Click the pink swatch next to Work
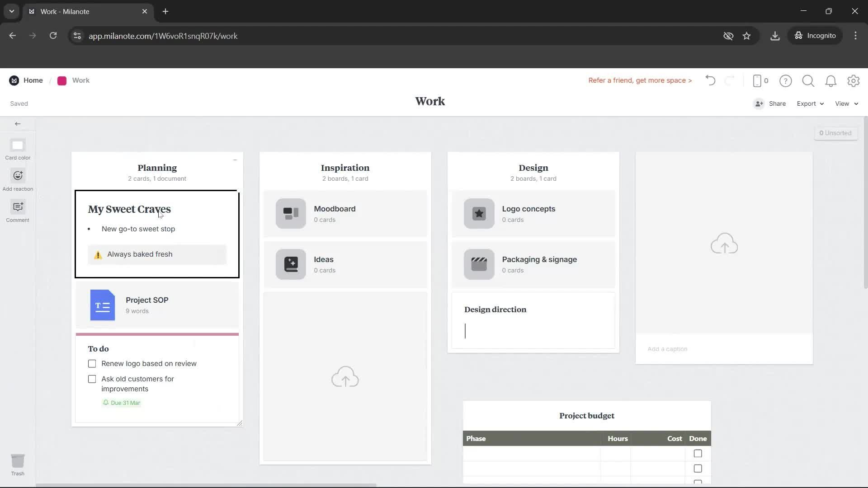The height and width of the screenshot is (488, 868). (62, 80)
